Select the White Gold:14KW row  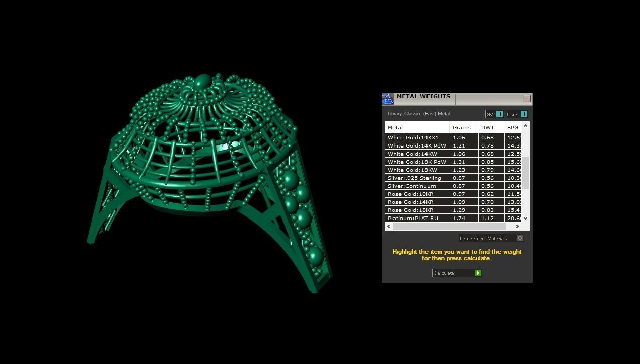coord(453,154)
